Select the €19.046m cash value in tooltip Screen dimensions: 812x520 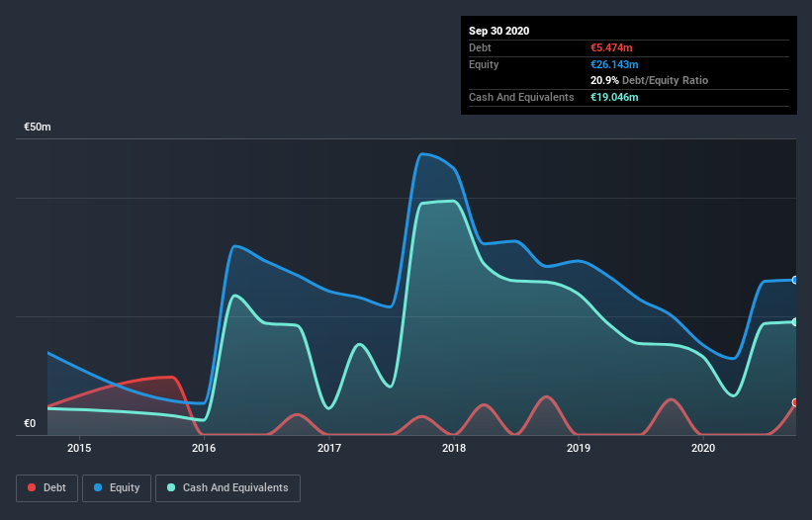point(614,97)
